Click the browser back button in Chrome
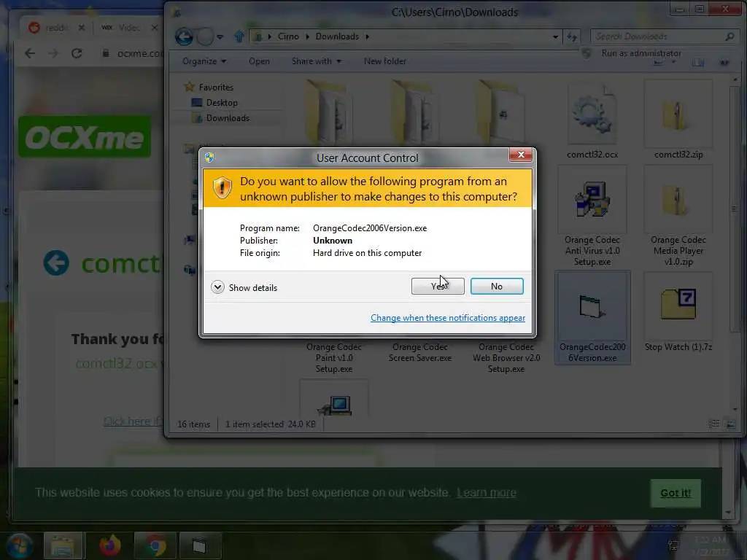Screen dimensions: 747x560 [30, 53]
